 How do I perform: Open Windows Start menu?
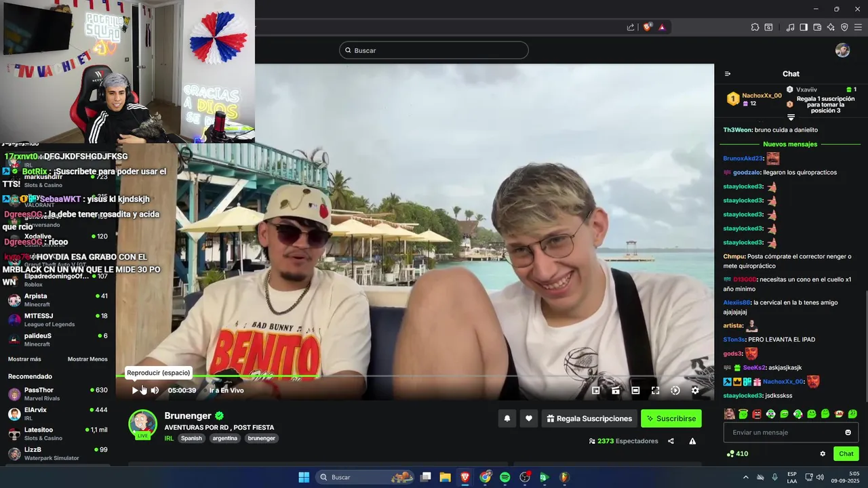[x=304, y=477]
